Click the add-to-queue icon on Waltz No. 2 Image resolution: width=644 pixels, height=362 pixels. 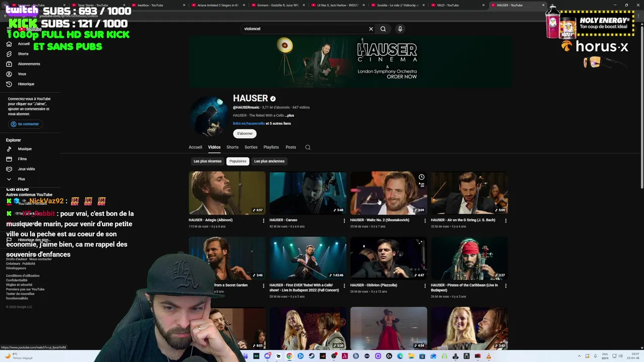point(422,185)
